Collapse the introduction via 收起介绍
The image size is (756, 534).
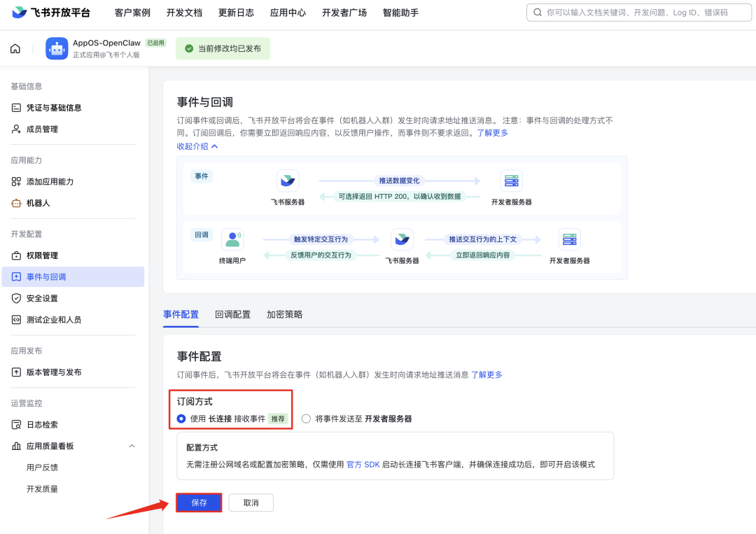197,146
